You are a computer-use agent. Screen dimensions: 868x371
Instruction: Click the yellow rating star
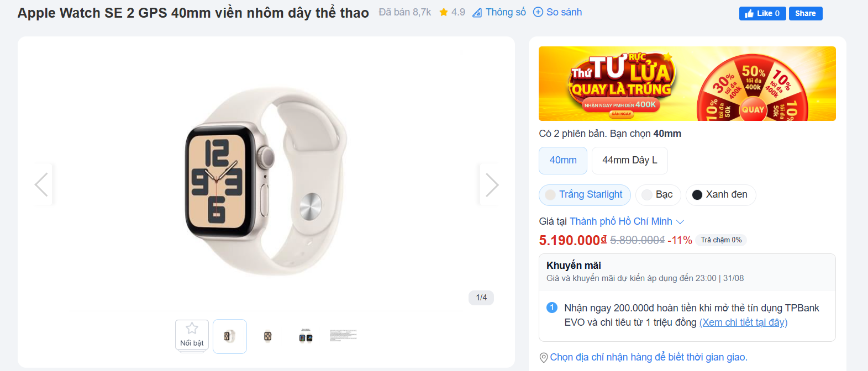(x=444, y=12)
